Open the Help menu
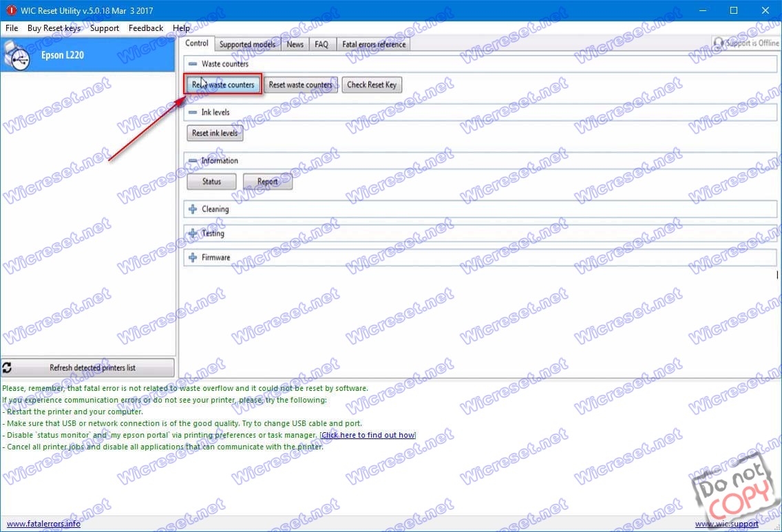The height and width of the screenshot is (532, 782). tap(181, 28)
